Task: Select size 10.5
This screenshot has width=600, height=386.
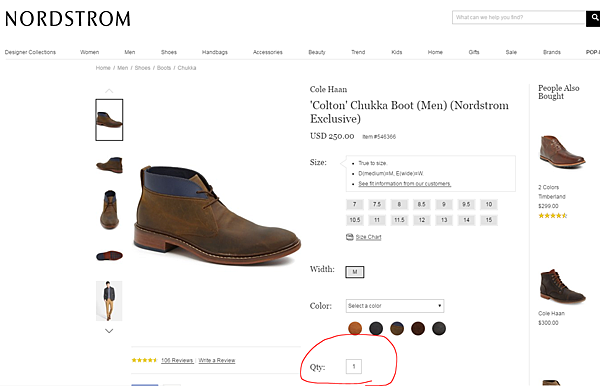Action: click(x=355, y=220)
